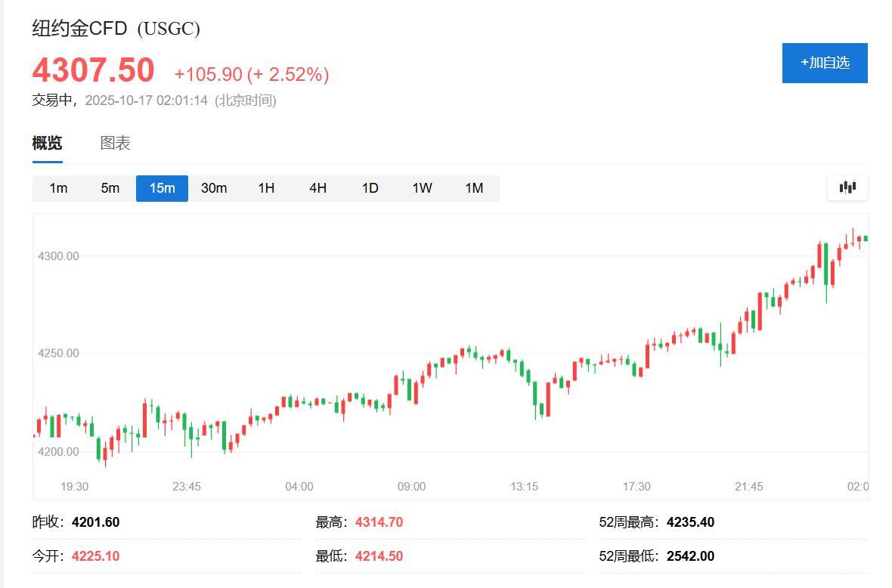Select the 1D daily timeframe

(x=370, y=188)
